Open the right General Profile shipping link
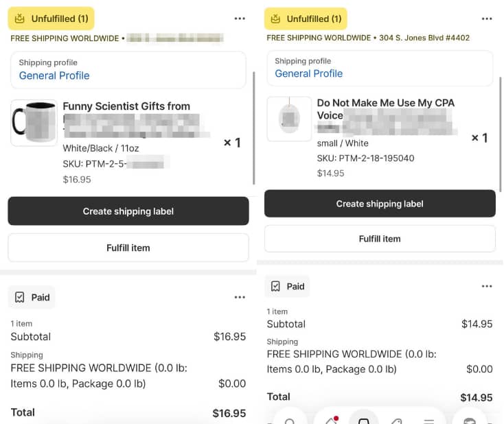 [x=308, y=73]
